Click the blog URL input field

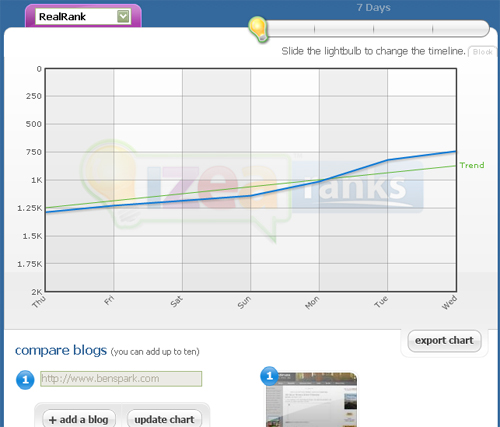tap(121, 379)
